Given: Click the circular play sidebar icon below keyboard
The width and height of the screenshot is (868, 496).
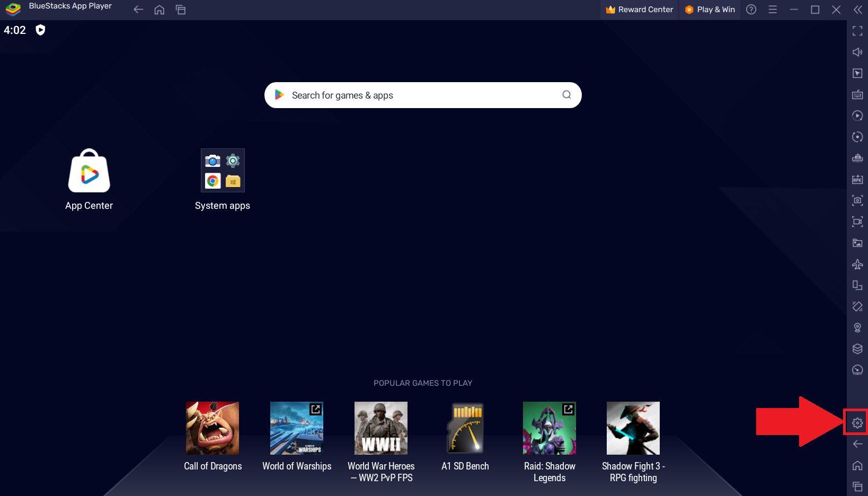Looking at the screenshot, I should pyautogui.click(x=857, y=116).
